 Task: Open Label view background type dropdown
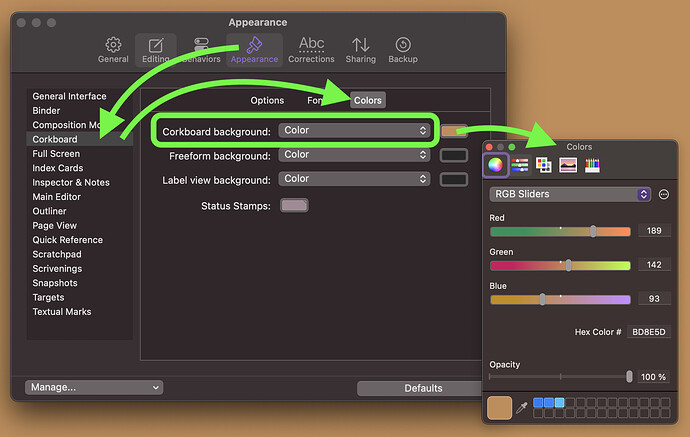pos(354,179)
